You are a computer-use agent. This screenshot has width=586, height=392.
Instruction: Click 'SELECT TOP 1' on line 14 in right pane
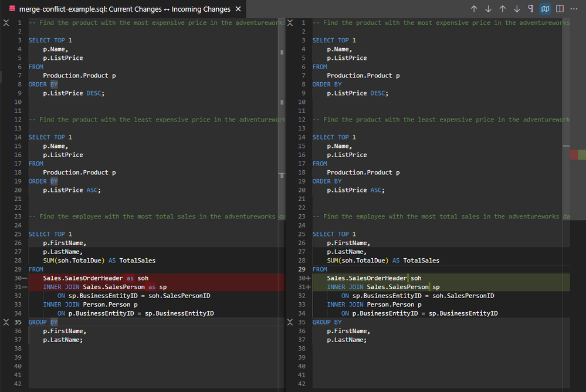point(334,137)
